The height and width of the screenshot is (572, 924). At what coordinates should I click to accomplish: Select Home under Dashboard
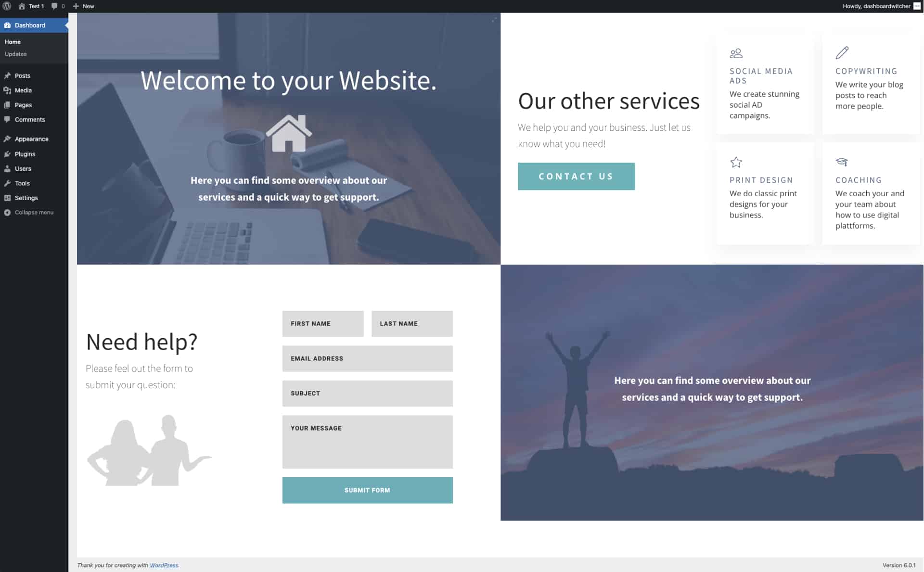point(12,41)
